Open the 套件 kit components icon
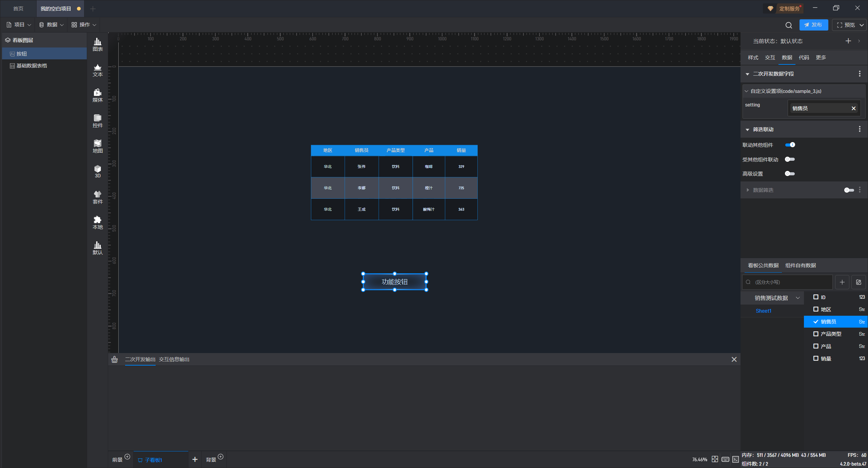This screenshot has width=868, height=468. click(x=98, y=197)
